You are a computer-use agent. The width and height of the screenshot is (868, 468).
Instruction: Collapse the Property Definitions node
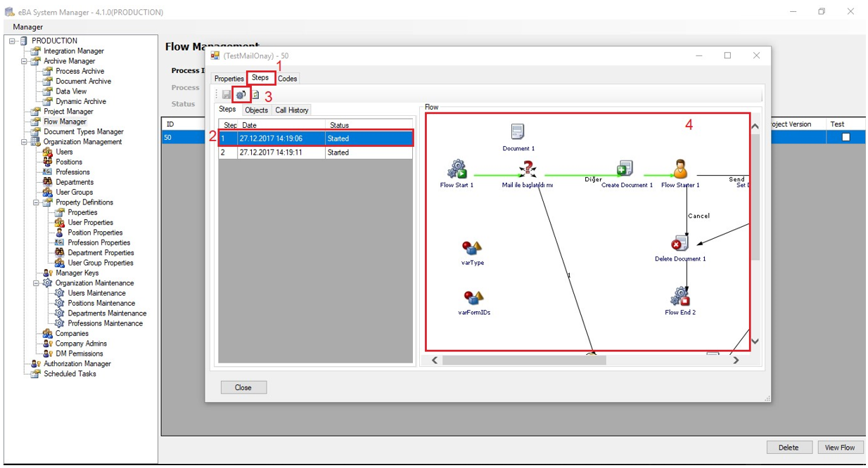tap(37, 202)
